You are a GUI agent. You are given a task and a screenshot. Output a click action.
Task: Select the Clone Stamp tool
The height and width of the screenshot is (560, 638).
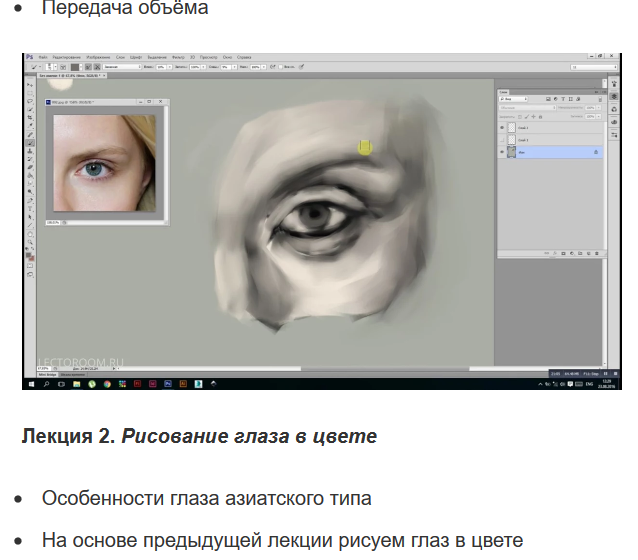point(30,151)
